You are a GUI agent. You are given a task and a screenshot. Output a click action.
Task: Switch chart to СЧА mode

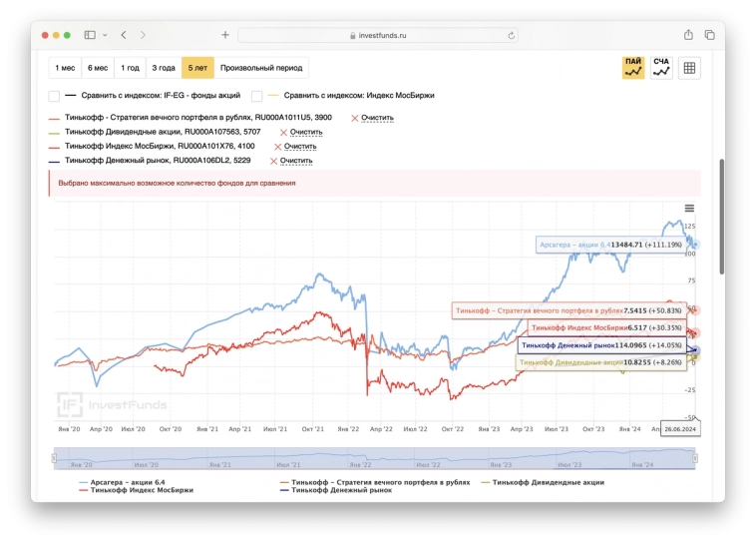click(661, 68)
